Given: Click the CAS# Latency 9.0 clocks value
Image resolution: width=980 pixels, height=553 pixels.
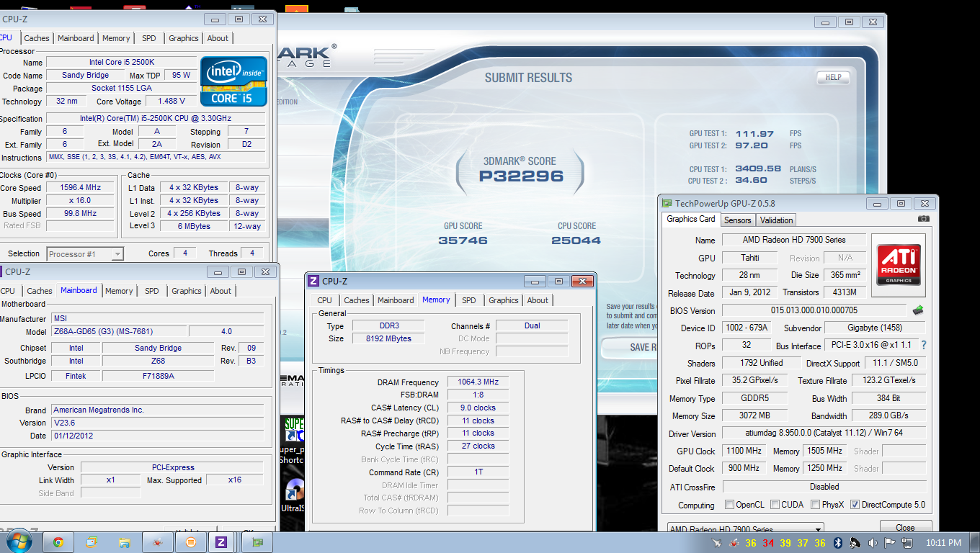Looking at the screenshot, I should click(478, 408).
